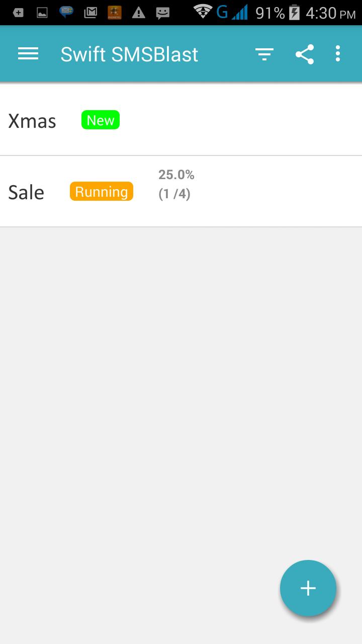Tap the battery status icon
The image size is (362, 644).
pyautogui.click(x=295, y=13)
